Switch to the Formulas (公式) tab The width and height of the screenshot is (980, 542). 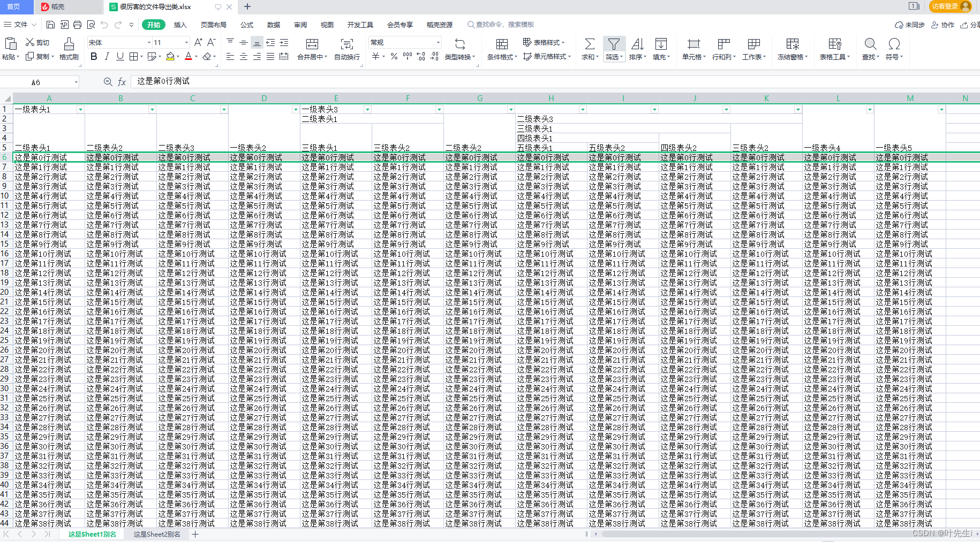coord(247,25)
